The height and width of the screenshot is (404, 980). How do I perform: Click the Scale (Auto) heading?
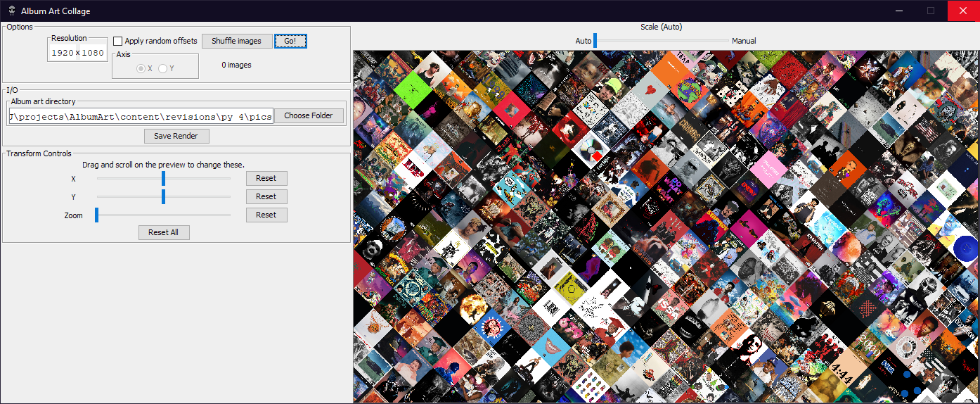(x=662, y=27)
